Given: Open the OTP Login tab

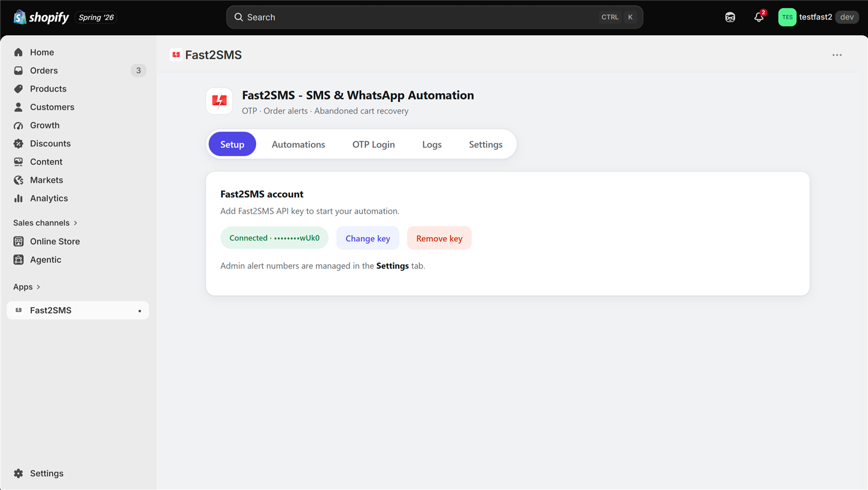Looking at the screenshot, I should click(x=374, y=144).
